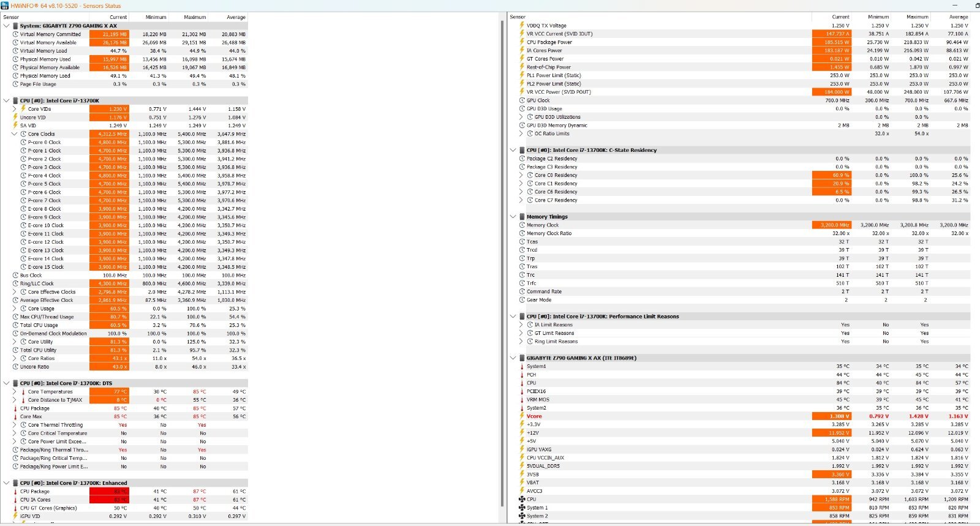The height and width of the screenshot is (526, 980).
Task: Click the thermometer icon next to CPU IA Cores
Action: pos(15,500)
